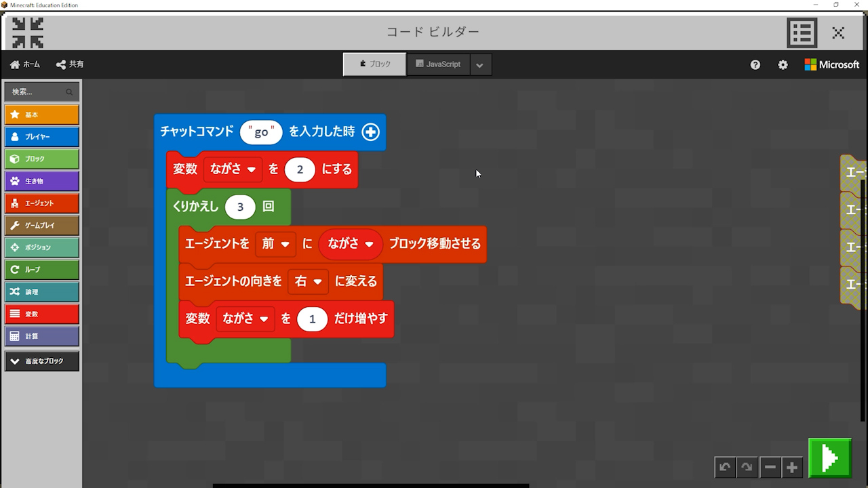The image size is (868, 488).
Task: Select the エージェント category in toolbox
Action: tap(41, 203)
